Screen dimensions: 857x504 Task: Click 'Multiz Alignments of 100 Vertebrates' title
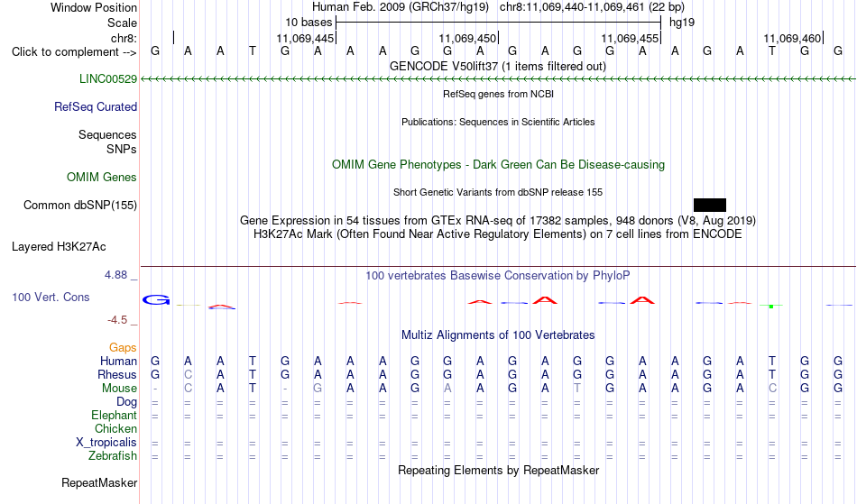[498, 334]
